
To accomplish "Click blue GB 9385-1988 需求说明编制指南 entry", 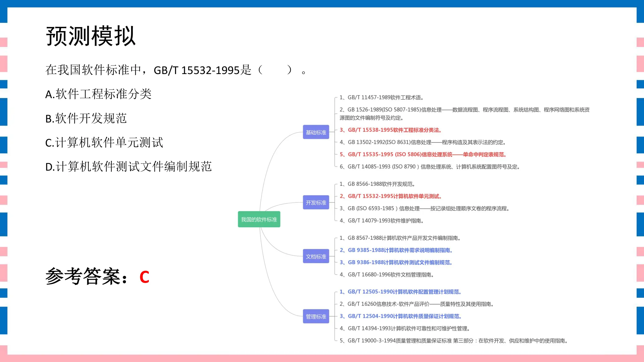I will click(x=396, y=250).
